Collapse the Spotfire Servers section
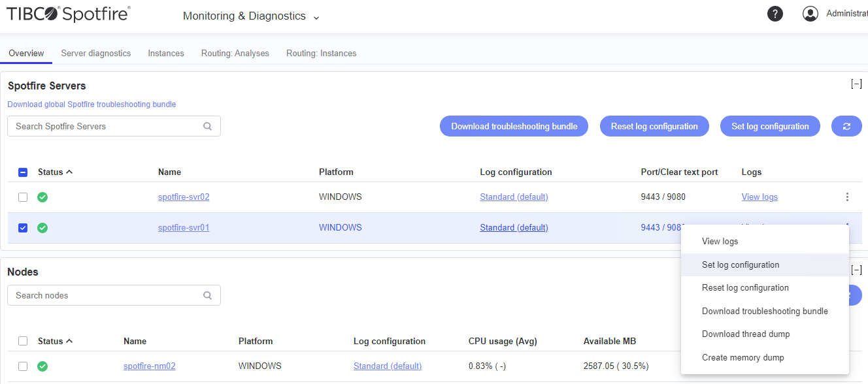This screenshot has height=384, width=868. point(856,84)
